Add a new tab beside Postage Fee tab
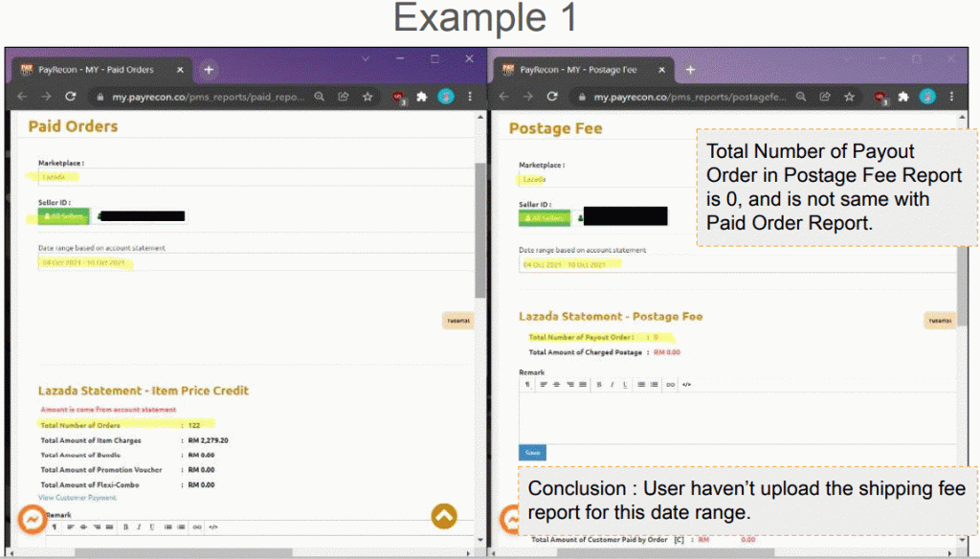980x559 pixels. point(691,70)
